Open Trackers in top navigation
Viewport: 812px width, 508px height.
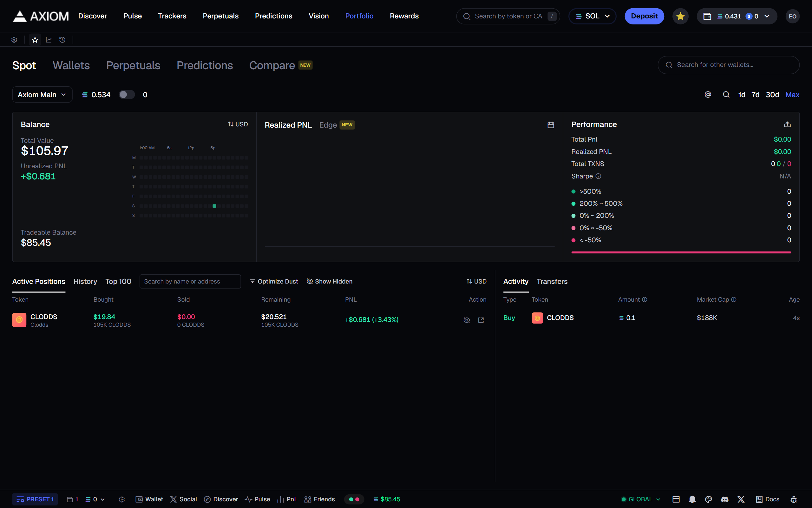[x=172, y=16]
